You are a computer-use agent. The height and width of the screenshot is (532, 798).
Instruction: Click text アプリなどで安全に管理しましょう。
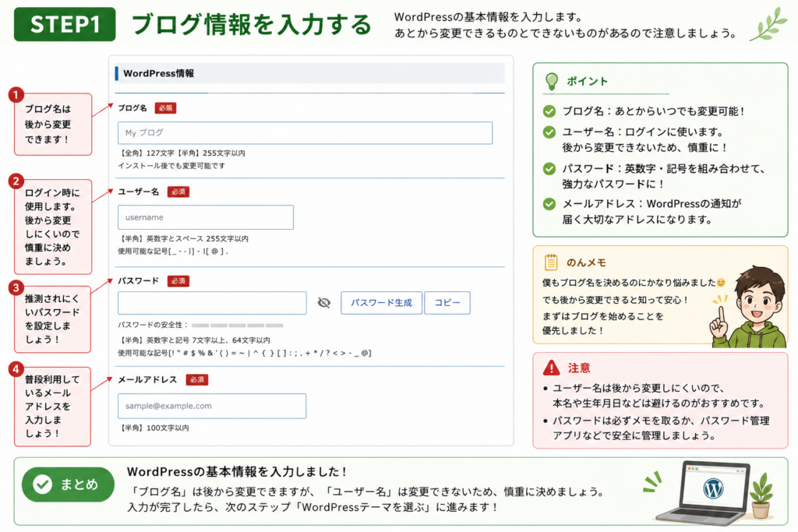tap(634, 436)
